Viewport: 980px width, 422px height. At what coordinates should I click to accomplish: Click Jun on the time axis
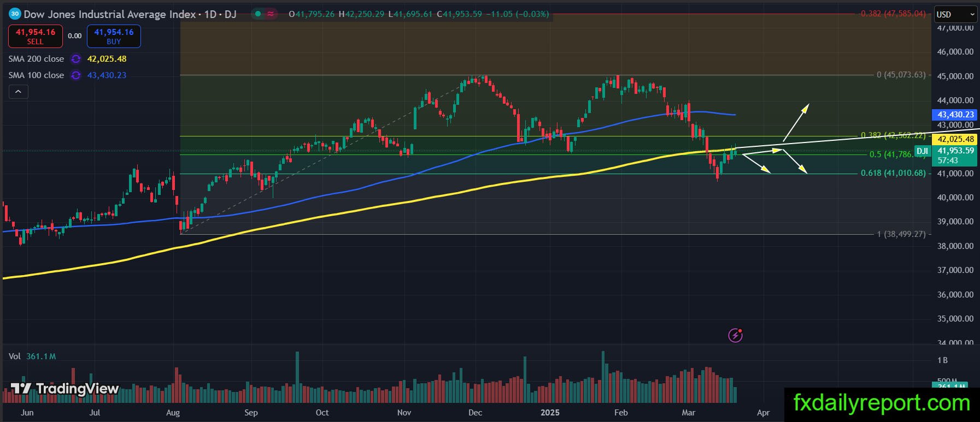27,413
